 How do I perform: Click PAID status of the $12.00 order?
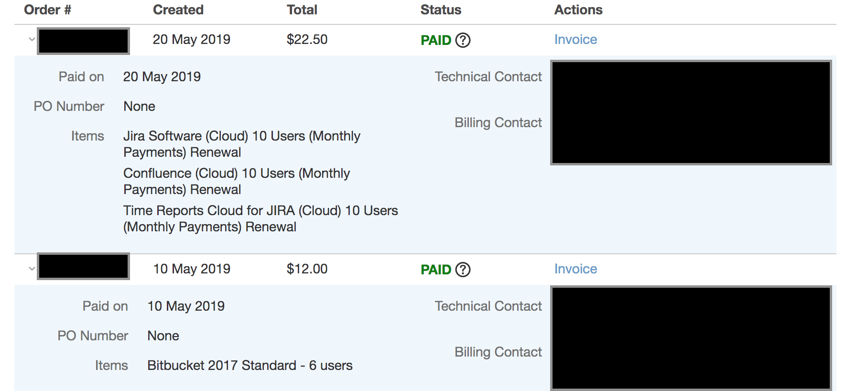coord(436,270)
